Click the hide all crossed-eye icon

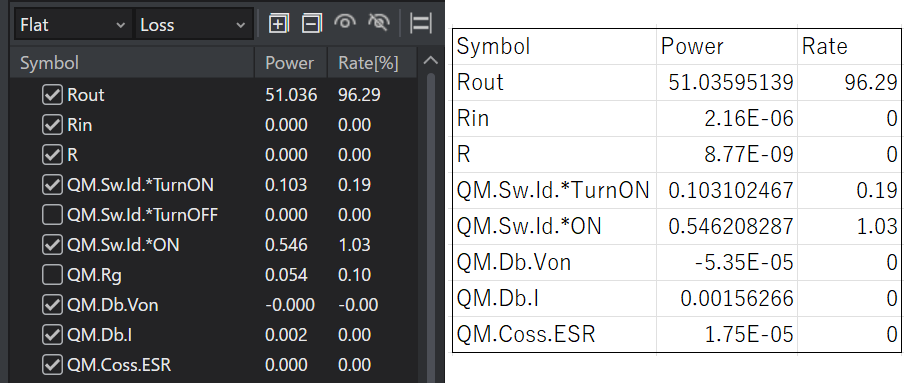pyautogui.click(x=379, y=23)
